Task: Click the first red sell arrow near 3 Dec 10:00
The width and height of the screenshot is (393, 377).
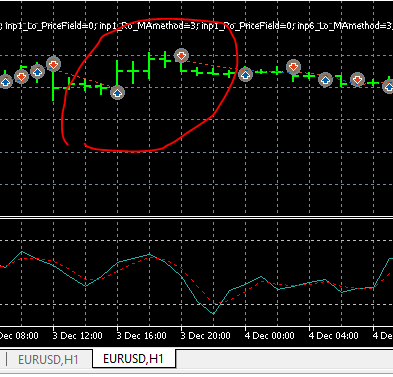Action: (21, 77)
